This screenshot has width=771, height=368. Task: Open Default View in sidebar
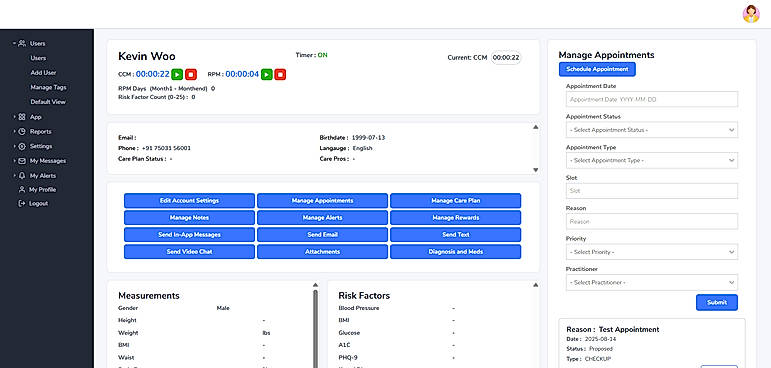tap(48, 102)
